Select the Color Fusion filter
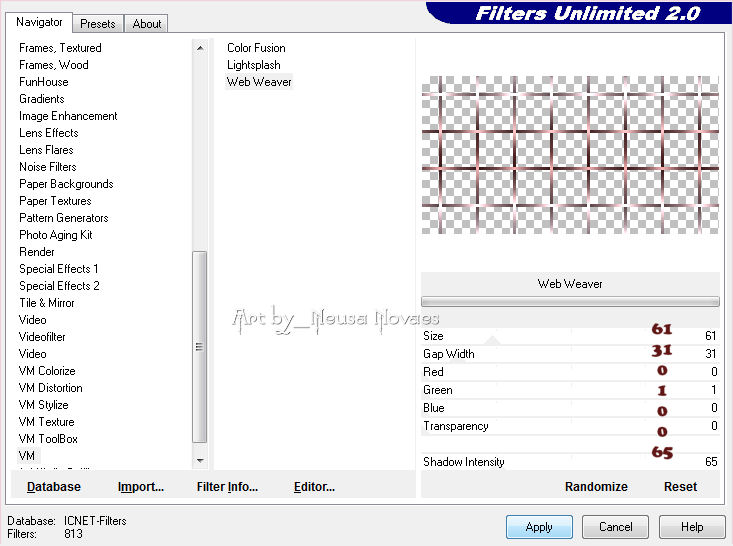 point(256,48)
